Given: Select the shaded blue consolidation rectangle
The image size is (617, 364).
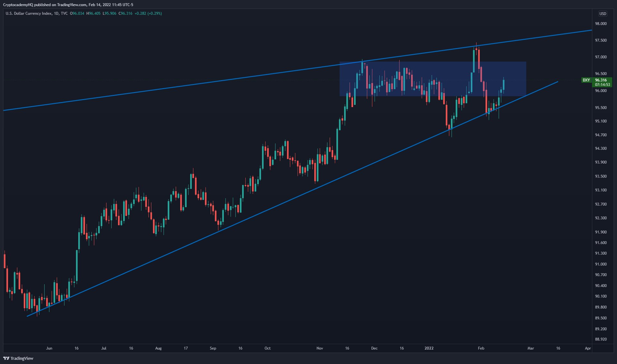Looking at the screenshot, I should pyautogui.click(x=433, y=79).
